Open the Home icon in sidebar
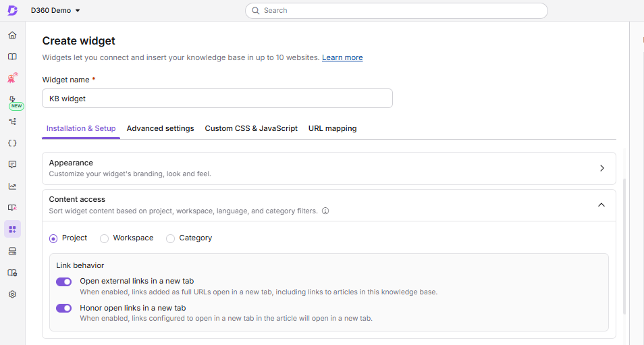Viewport: 644px width, 345px height. tap(12, 35)
